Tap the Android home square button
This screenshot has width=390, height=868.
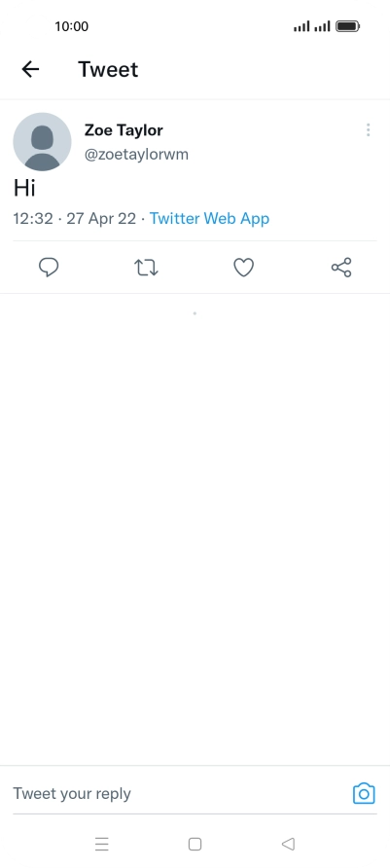pyautogui.click(x=195, y=844)
